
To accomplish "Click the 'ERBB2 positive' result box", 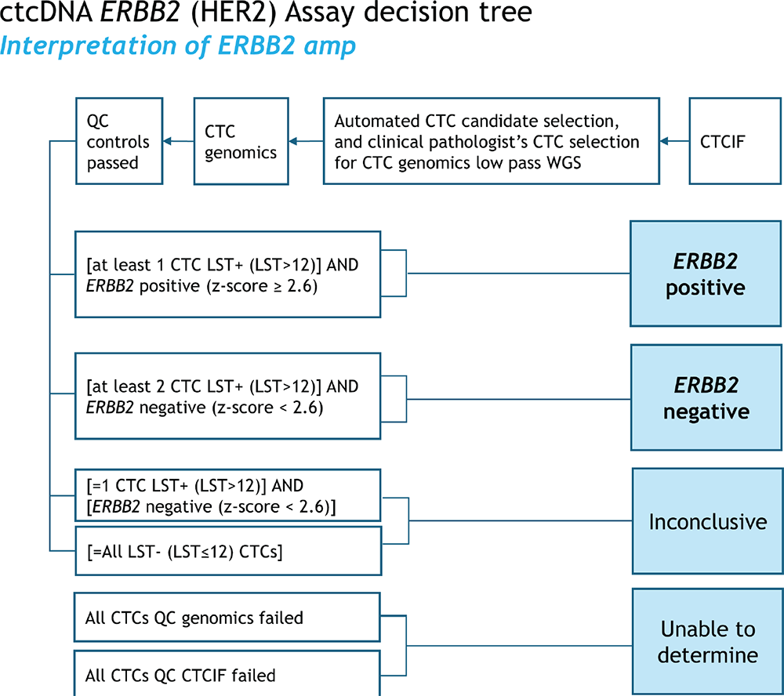I will 706,274.
